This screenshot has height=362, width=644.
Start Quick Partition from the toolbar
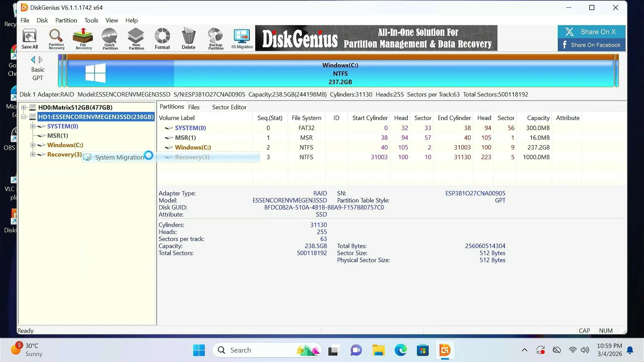(110, 39)
